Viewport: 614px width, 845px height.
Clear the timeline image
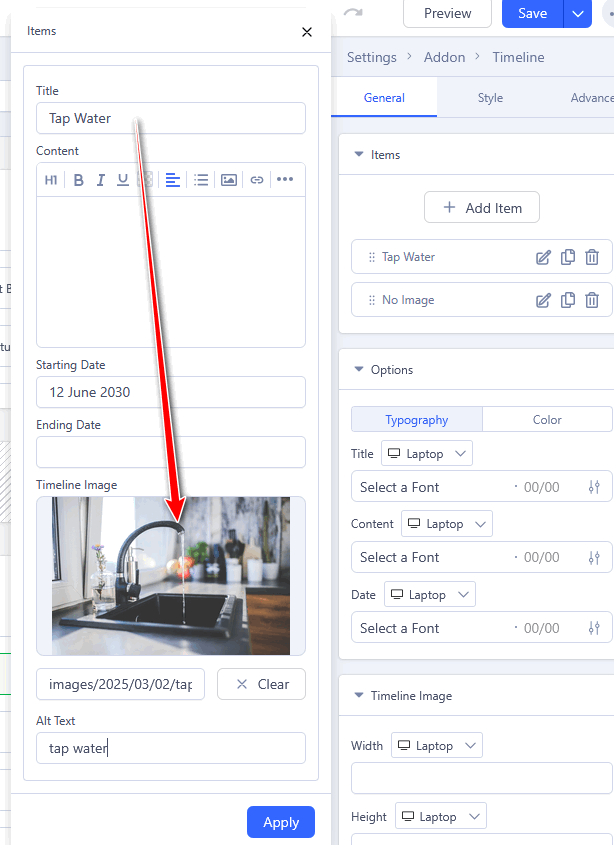click(x=261, y=684)
